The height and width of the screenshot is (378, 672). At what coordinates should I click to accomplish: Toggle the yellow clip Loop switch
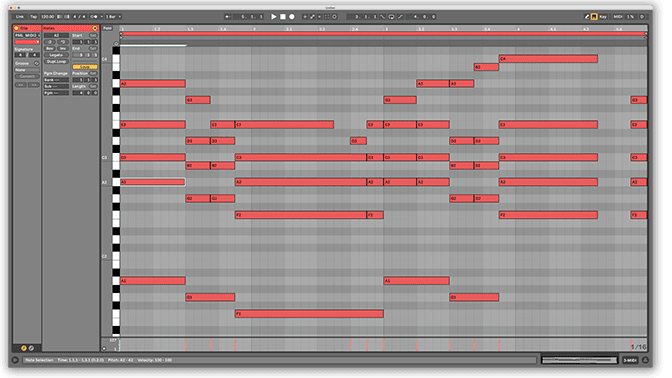(x=85, y=67)
